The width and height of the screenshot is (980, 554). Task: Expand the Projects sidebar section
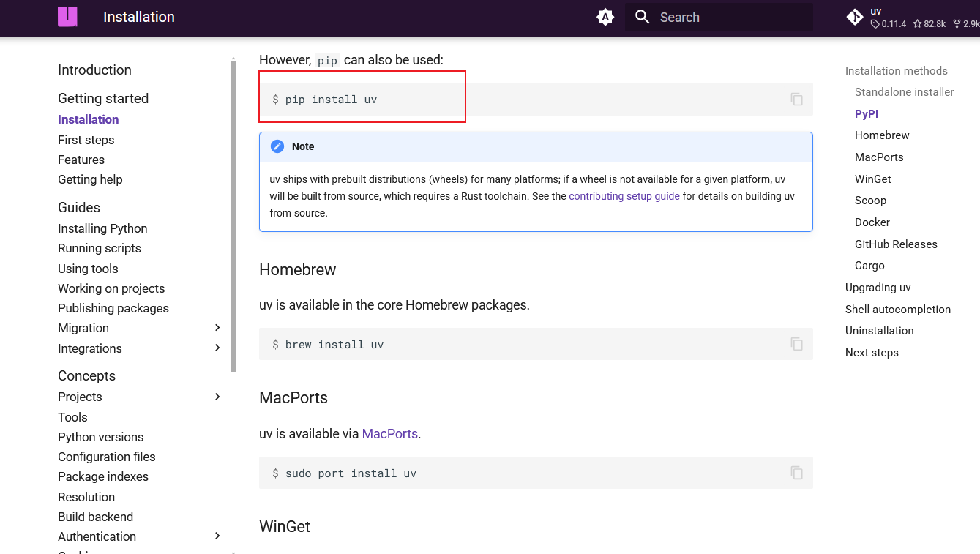(x=217, y=397)
